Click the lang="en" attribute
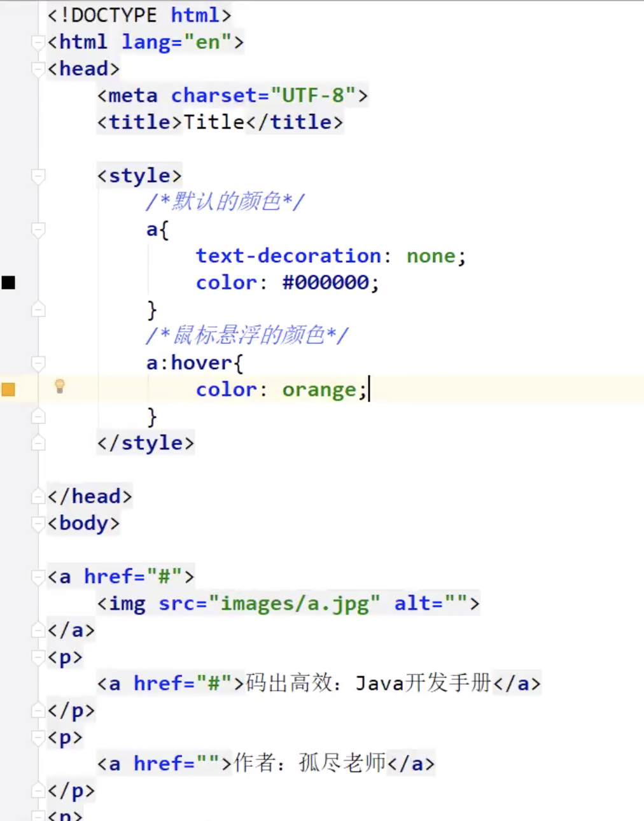This screenshot has width=644, height=821. click(x=177, y=43)
